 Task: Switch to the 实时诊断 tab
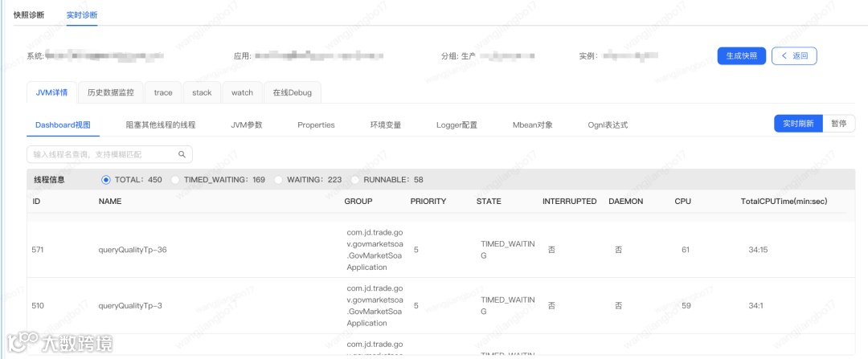coord(82,15)
